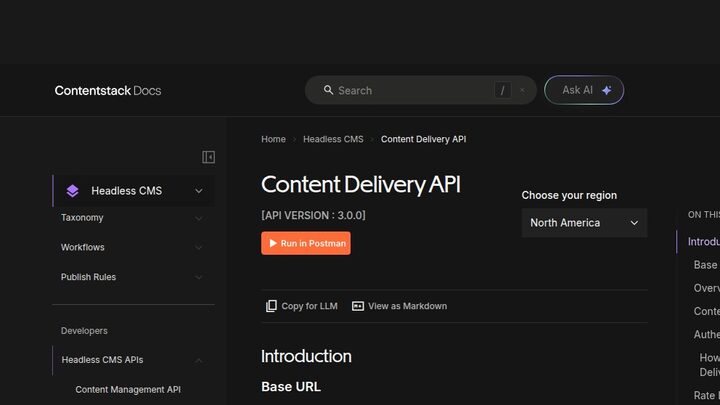This screenshot has width=720, height=405.
Task: Click the Introduction section heading
Action: (x=306, y=356)
